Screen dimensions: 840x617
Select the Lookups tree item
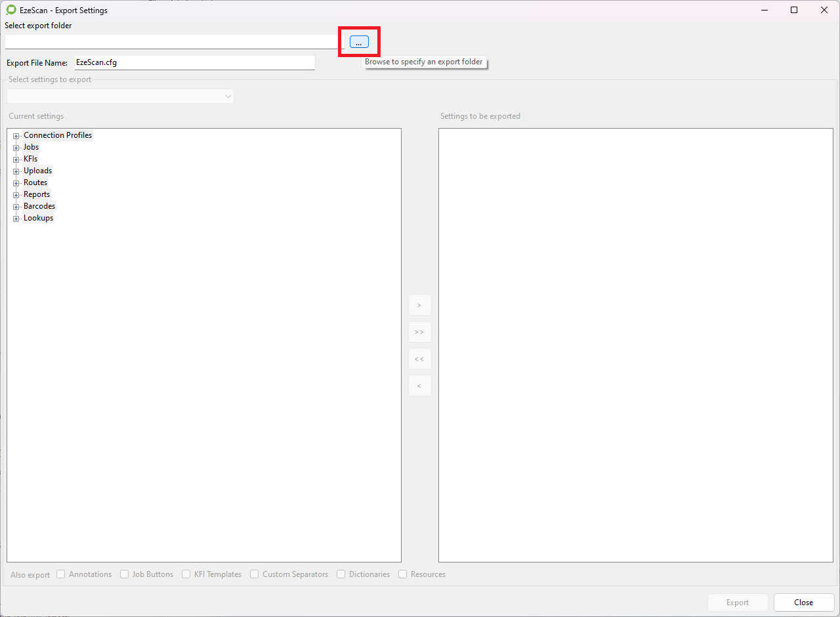38,218
